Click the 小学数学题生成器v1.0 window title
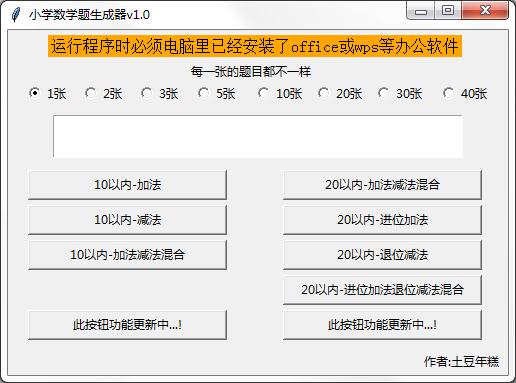This screenshot has width=516, height=383. [x=89, y=15]
